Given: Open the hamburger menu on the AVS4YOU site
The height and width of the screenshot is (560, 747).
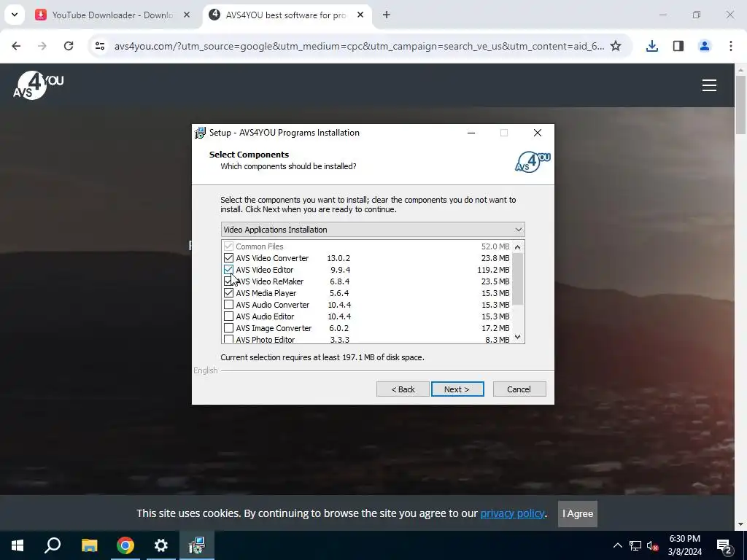Looking at the screenshot, I should (x=709, y=85).
